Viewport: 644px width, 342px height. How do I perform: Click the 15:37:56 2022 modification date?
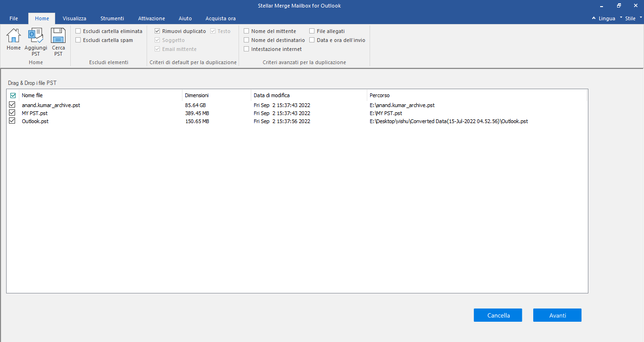282,121
